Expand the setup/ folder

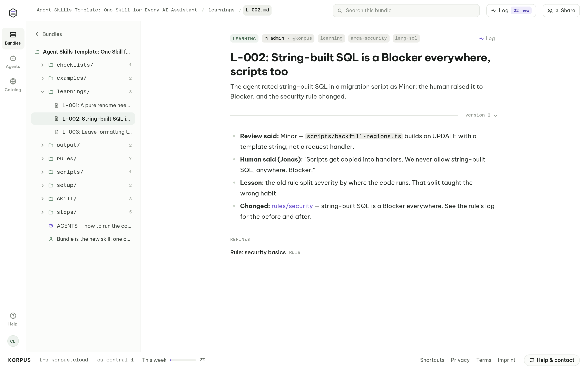pos(42,185)
